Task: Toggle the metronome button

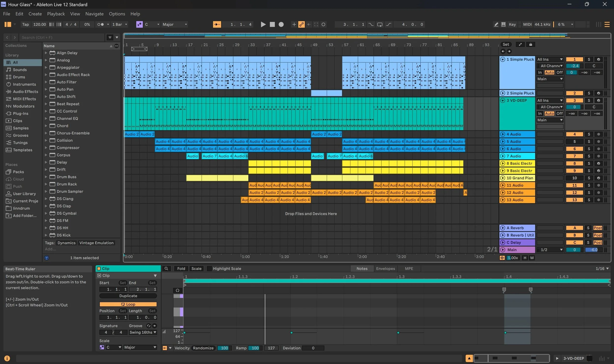Action: click(100, 24)
